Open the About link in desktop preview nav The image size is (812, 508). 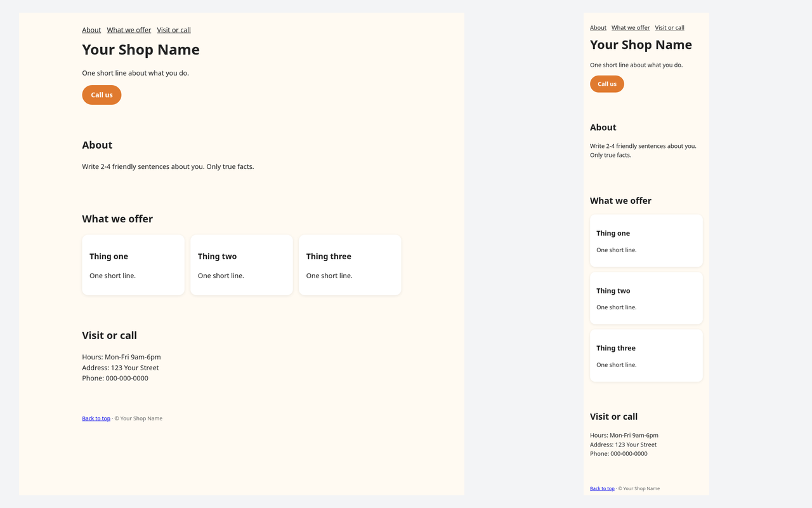91,30
